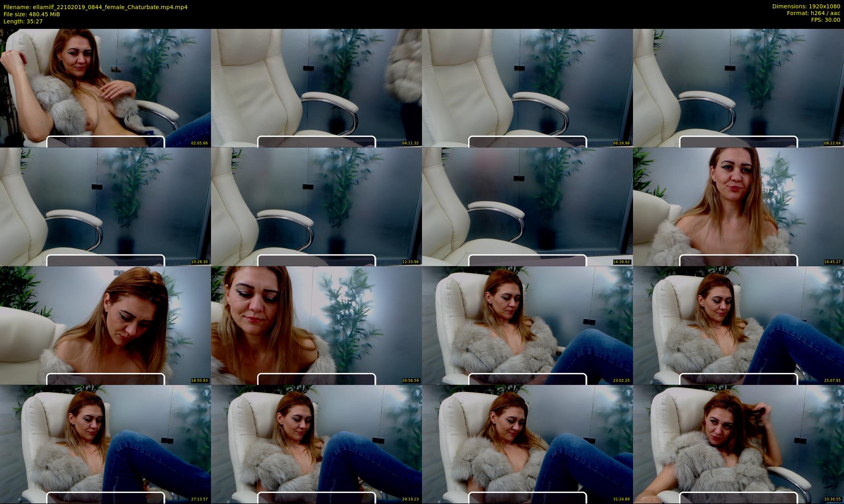Select the frame stamped 18:50.93
The height and width of the screenshot is (504, 844).
tap(105, 325)
